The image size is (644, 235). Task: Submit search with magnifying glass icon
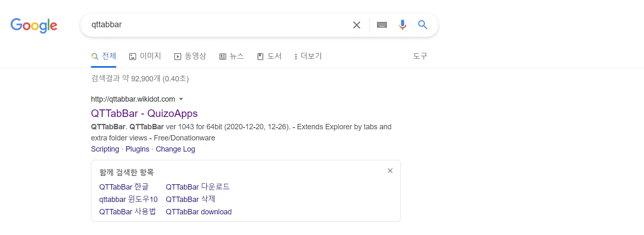pos(422,25)
